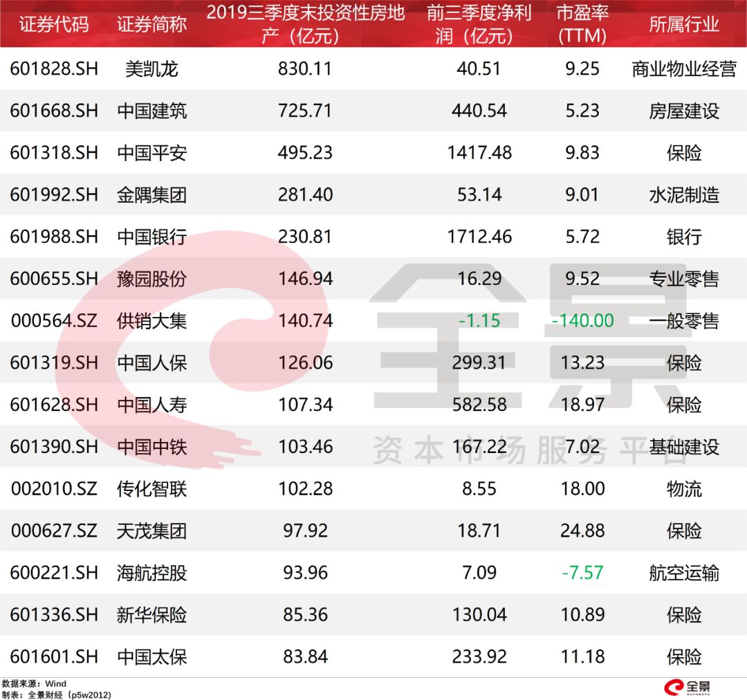747x700 pixels.
Task: Click the 所属行业 column header
Action: click(683, 24)
